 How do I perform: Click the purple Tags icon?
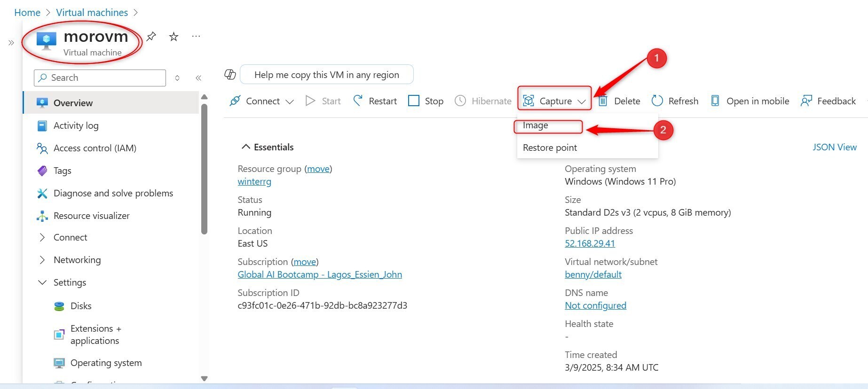[42, 171]
